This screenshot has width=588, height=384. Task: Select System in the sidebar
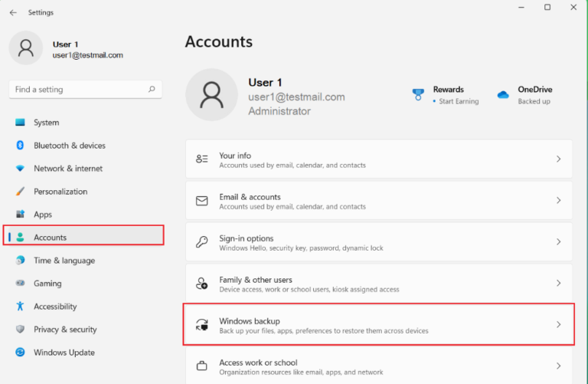46,123
